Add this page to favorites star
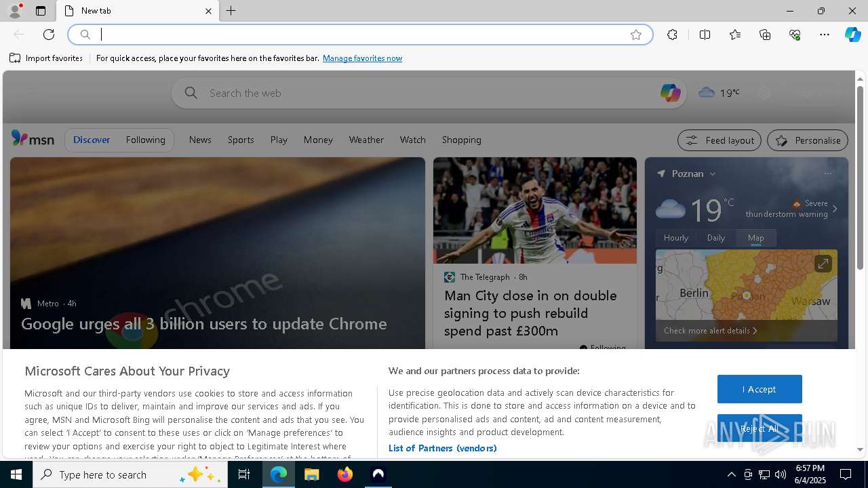 tap(636, 35)
